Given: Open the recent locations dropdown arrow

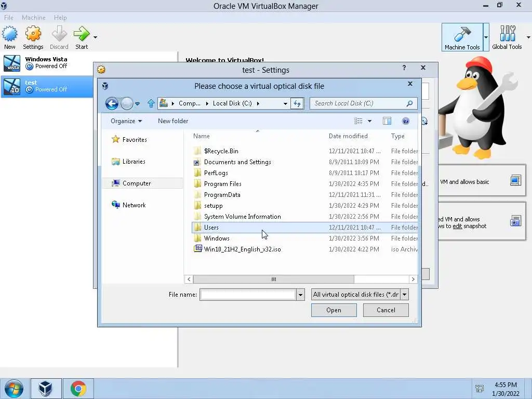Looking at the screenshot, I should pos(137,104).
